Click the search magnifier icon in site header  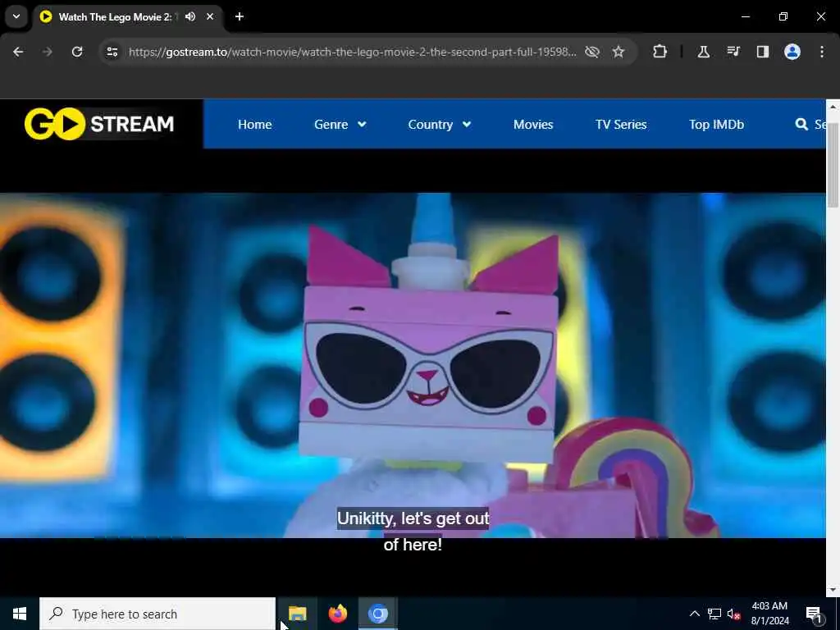[801, 125]
